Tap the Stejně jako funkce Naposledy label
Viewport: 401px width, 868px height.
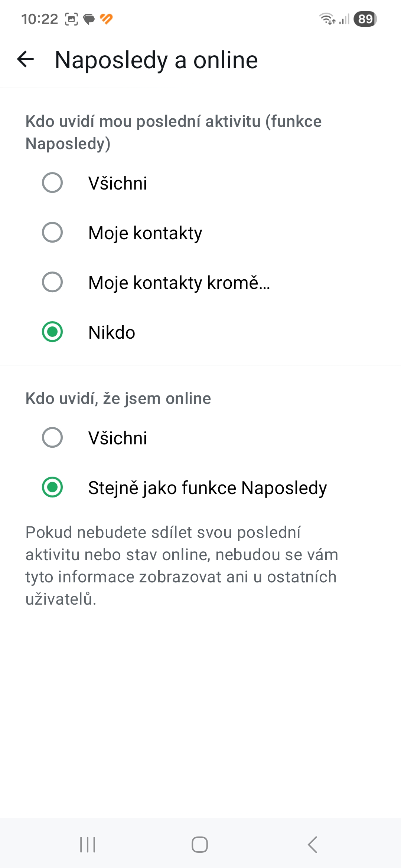(x=208, y=488)
